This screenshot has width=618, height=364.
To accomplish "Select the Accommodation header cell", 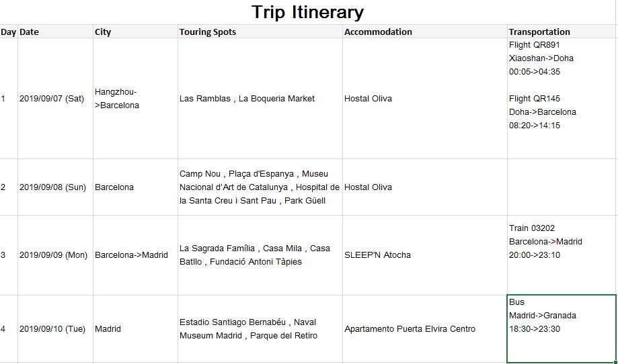I will pos(424,32).
